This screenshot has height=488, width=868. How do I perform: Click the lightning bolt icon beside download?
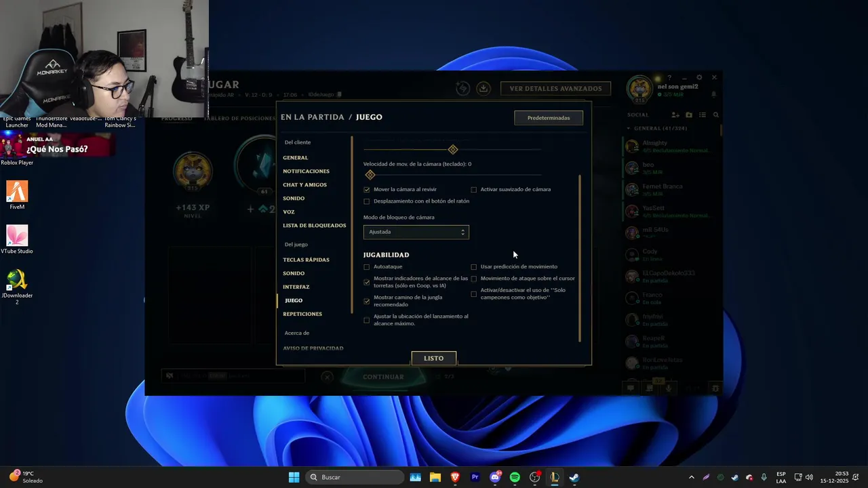click(x=463, y=88)
